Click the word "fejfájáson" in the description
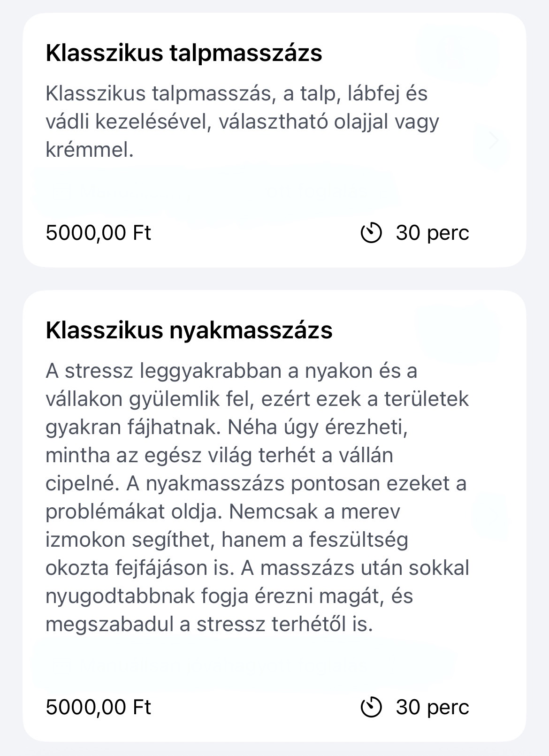The height and width of the screenshot is (756, 549). pyautogui.click(x=160, y=568)
